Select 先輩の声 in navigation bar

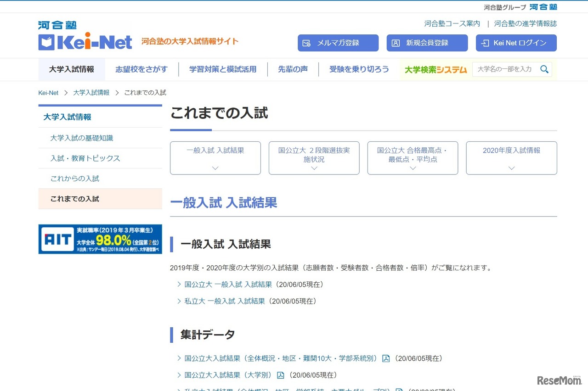293,69
